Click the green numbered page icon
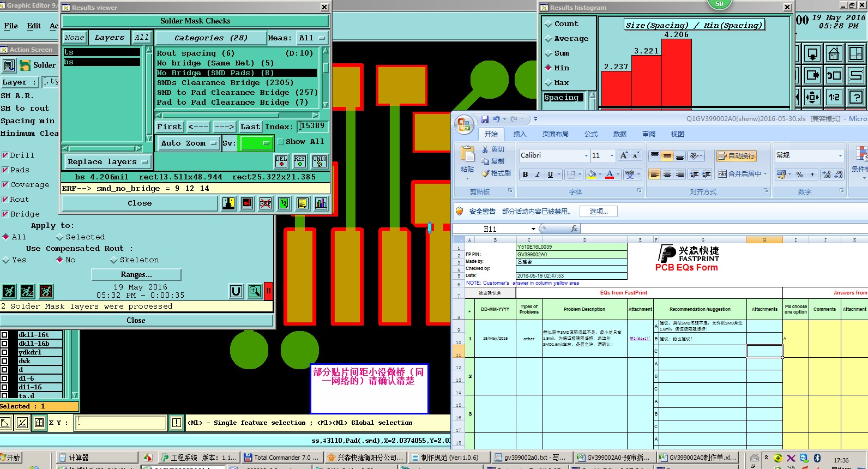The height and width of the screenshot is (469, 868). click(x=284, y=203)
